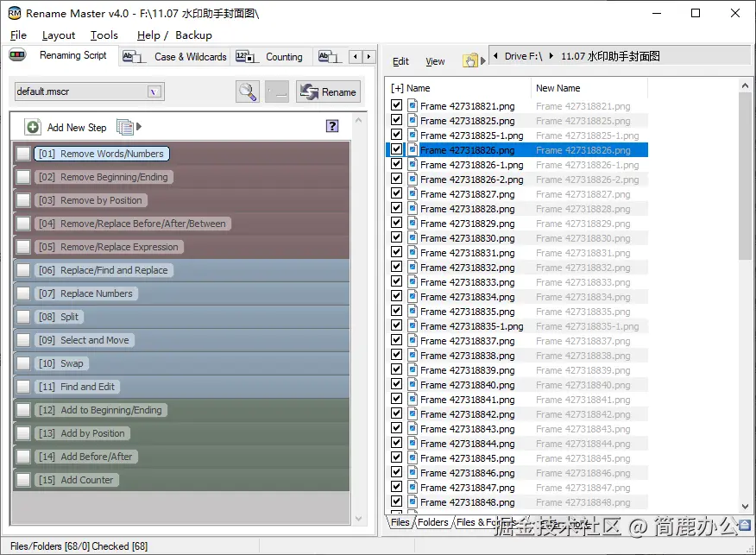756x555 pixels.
Task: Click the left arrow before Drive F:\
Action: pos(495,56)
